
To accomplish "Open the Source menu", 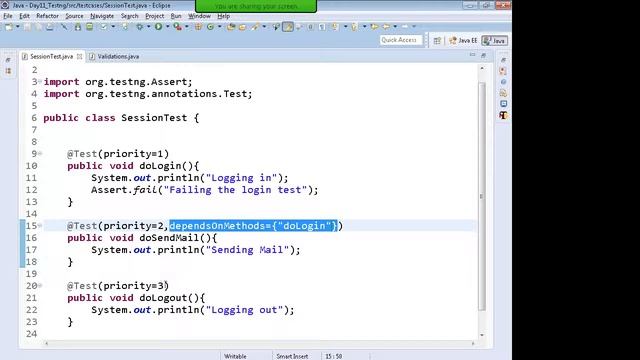I will point(74,16).
